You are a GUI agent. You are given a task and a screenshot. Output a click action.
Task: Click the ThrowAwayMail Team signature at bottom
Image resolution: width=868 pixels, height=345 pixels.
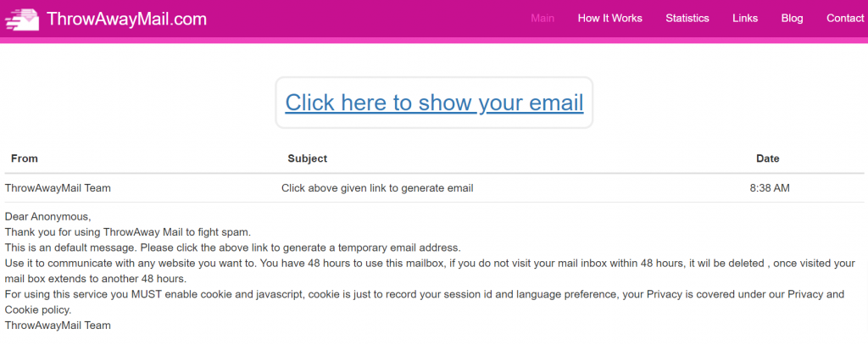pos(58,326)
